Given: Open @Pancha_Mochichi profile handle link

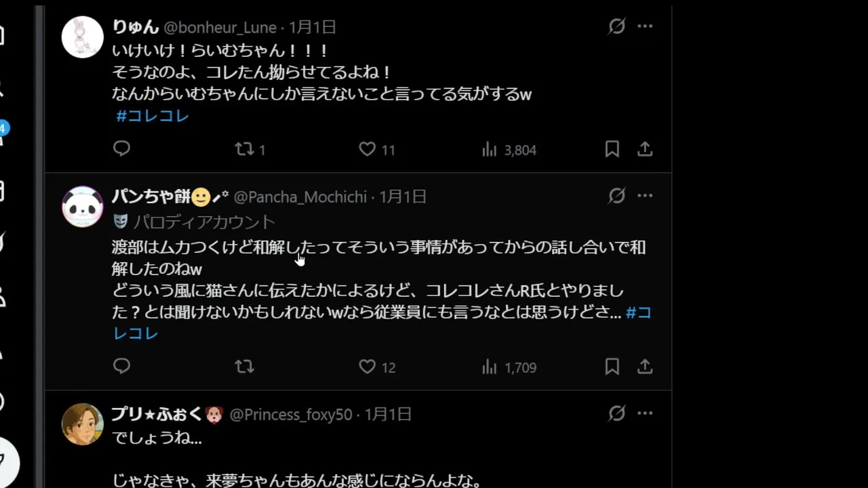Looking at the screenshot, I should [300, 197].
